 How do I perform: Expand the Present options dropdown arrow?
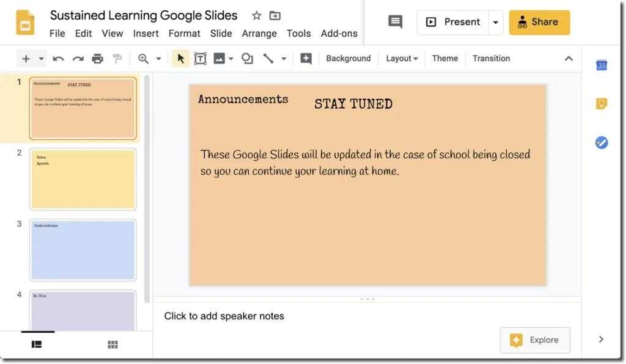coord(495,22)
